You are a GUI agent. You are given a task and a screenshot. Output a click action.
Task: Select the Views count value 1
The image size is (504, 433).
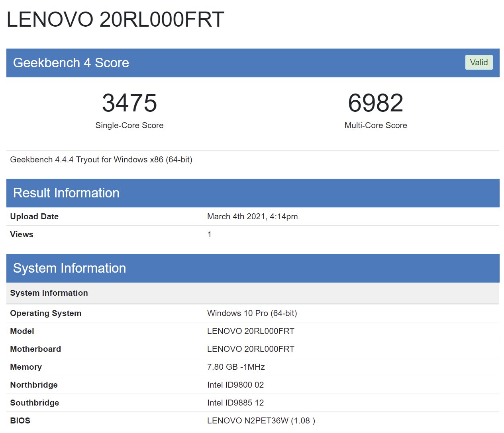210,234
